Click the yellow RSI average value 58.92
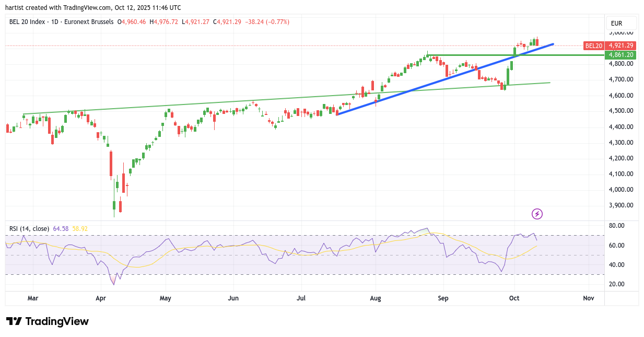Image resolution: width=644 pixels, height=337 pixels. click(x=80, y=229)
